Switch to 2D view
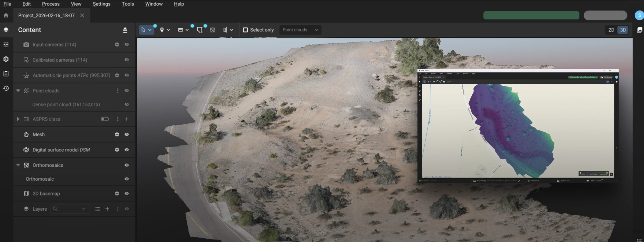Screen dimensions: 644x242 click(611, 30)
